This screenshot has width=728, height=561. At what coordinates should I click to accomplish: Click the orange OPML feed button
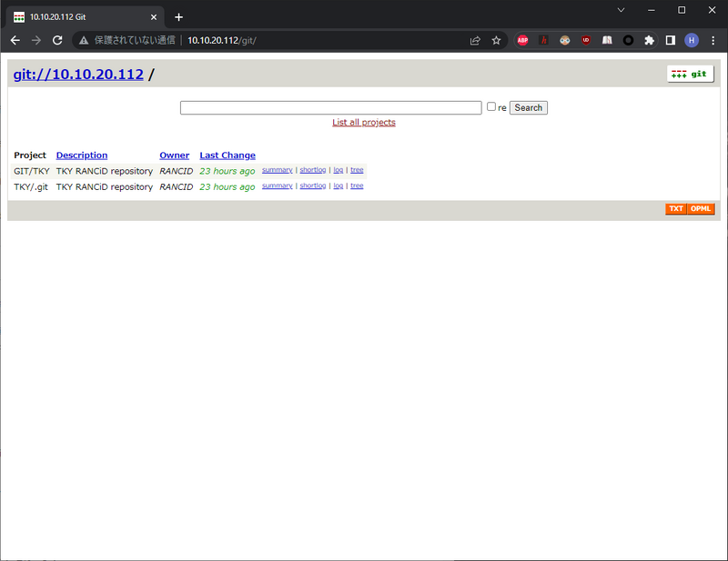click(701, 209)
